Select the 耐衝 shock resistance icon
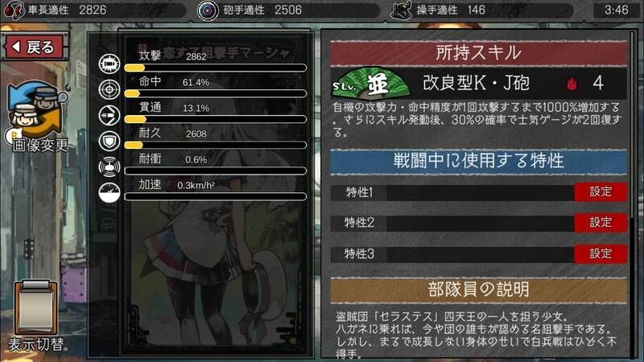644x362 pixels. tap(109, 167)
